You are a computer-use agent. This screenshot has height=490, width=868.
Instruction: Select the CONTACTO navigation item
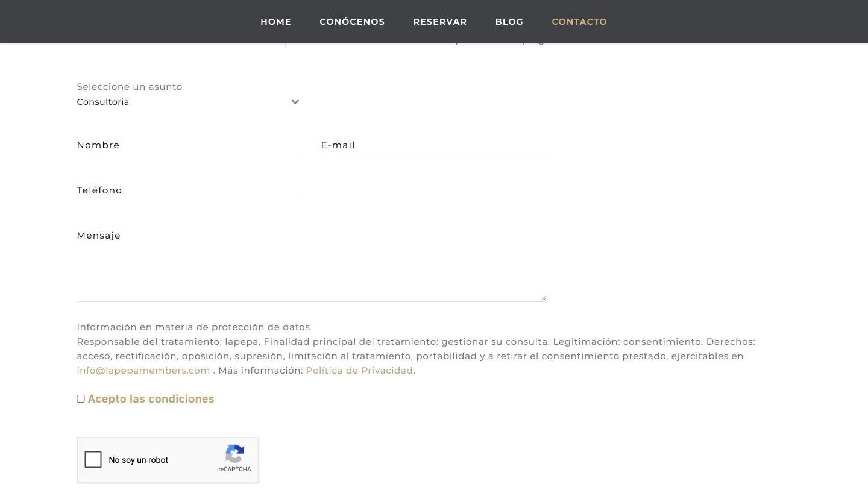point(579,22)
